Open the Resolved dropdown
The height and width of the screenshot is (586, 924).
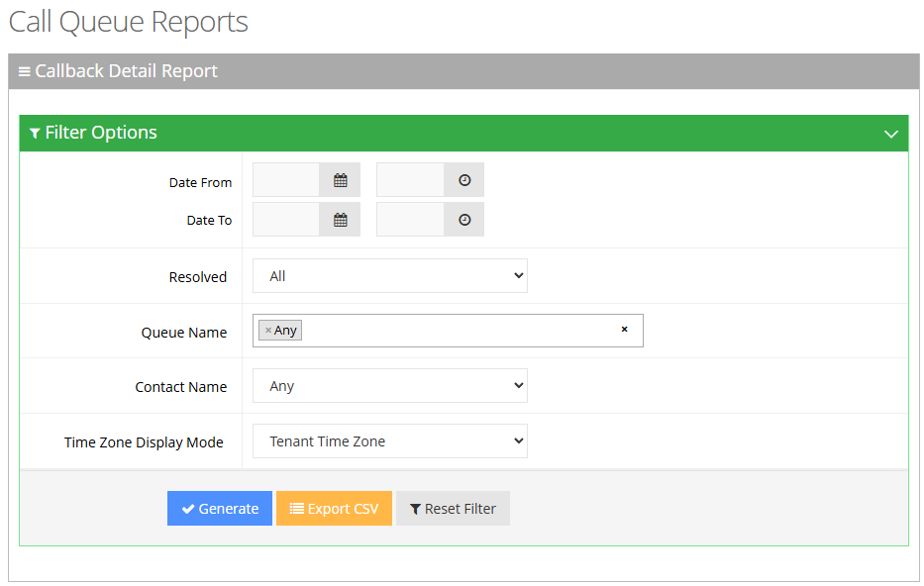pyautogui.click(x=389, y=276)
